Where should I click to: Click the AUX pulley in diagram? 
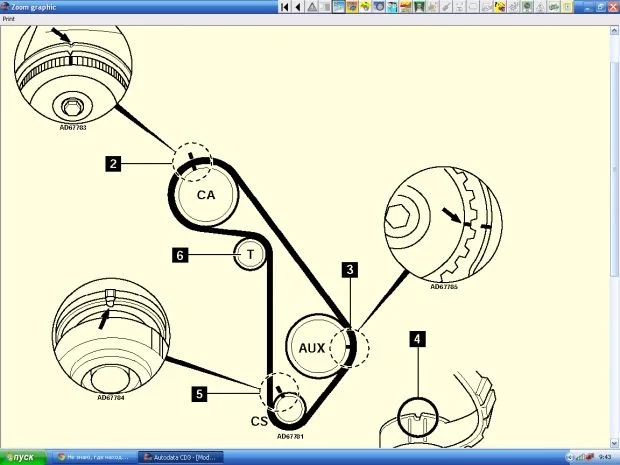pyautogui.click(x=314, y=348)
